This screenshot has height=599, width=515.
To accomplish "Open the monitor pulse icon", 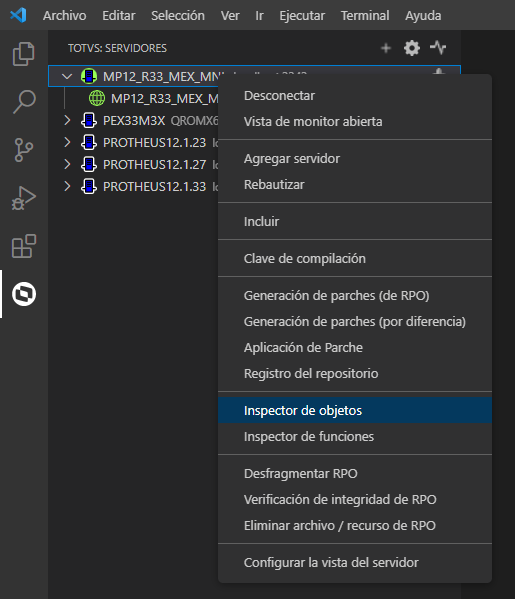I will click(x=438, y=48).
